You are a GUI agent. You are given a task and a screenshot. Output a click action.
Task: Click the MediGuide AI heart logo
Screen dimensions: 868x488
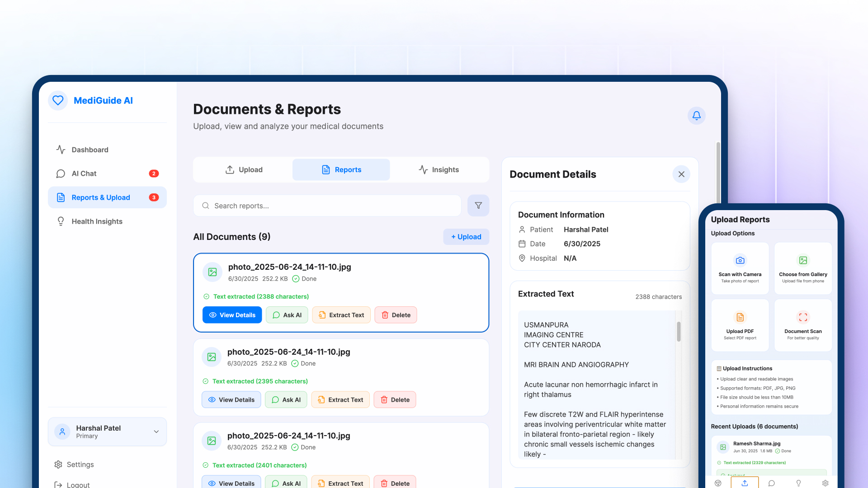58,100
